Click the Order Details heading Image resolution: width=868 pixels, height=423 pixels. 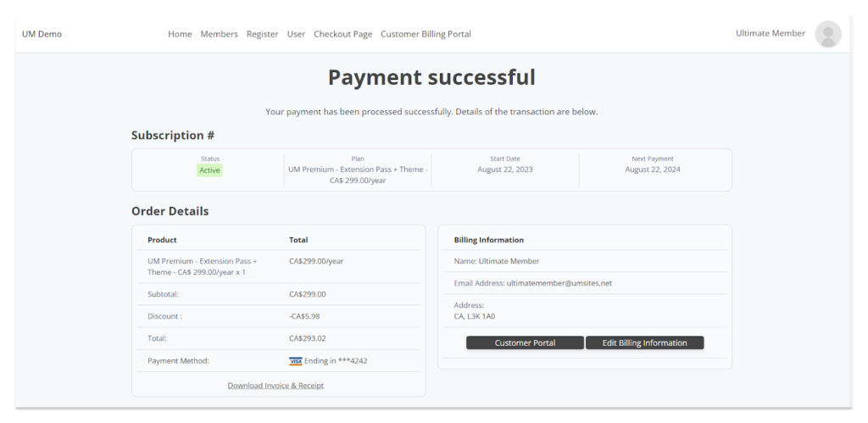pyautogui.click(x=170, y=211)
